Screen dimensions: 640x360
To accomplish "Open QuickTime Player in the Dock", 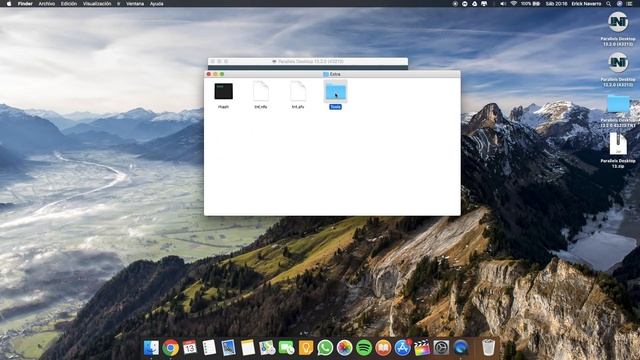I will 461,348.
